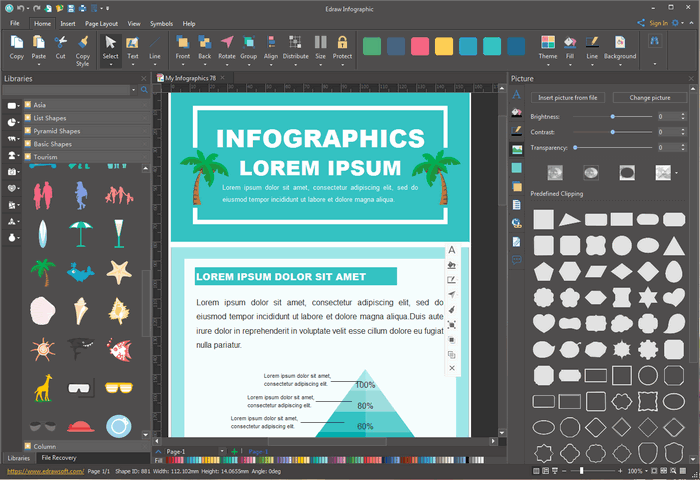
Task: Click the Copy Style brush icon
Action: pyautogui.click(x=83, y=46)
